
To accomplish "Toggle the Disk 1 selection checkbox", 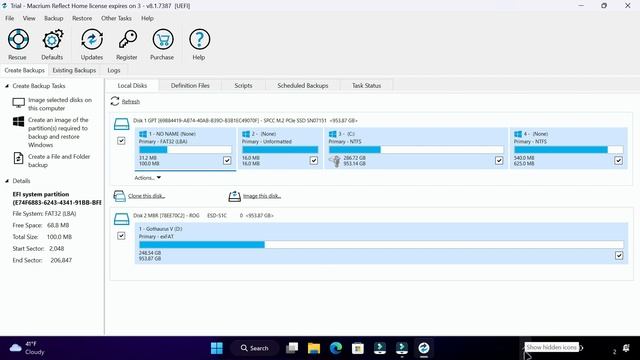I will tap(121, 141).
